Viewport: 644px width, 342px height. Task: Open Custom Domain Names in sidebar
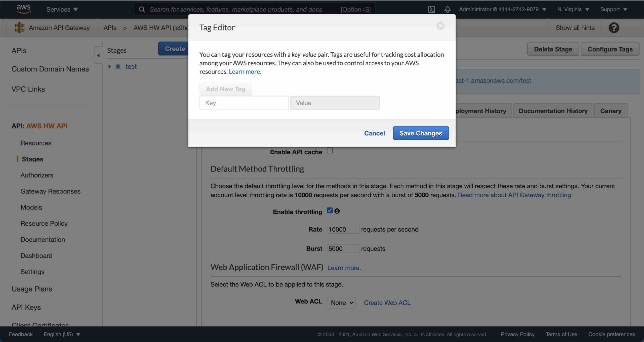50,69
